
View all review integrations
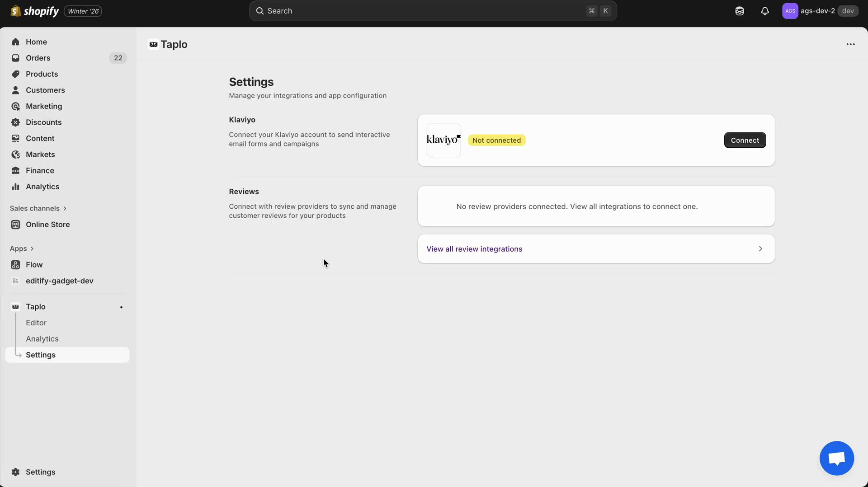click(x=475, y=248)
